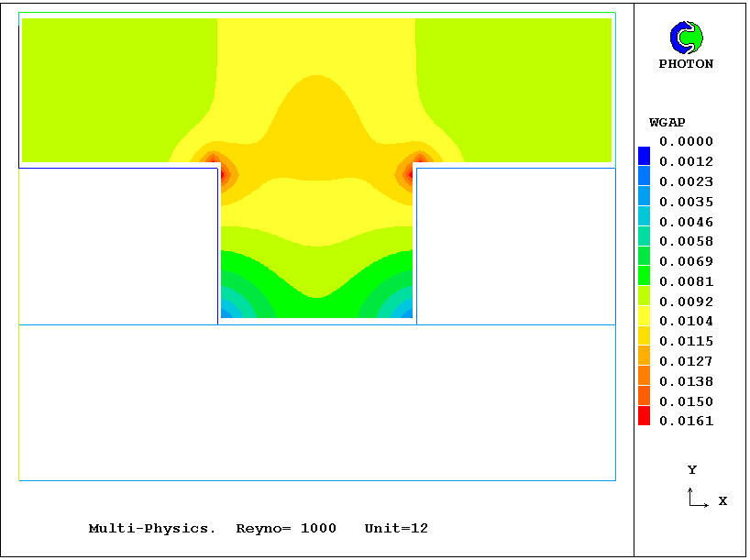Click the Unit=12 label
The width and height of the screenshot is (750, 560).
coord(396,529)
